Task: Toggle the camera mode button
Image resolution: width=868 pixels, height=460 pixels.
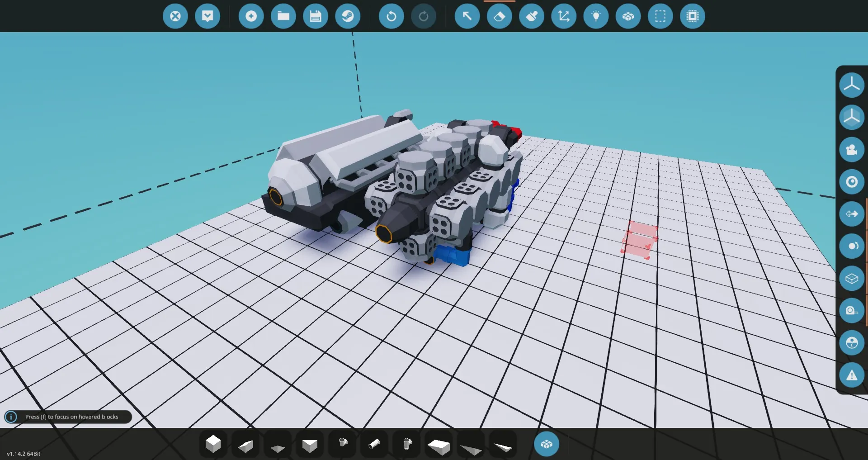Action: [852, 150]
